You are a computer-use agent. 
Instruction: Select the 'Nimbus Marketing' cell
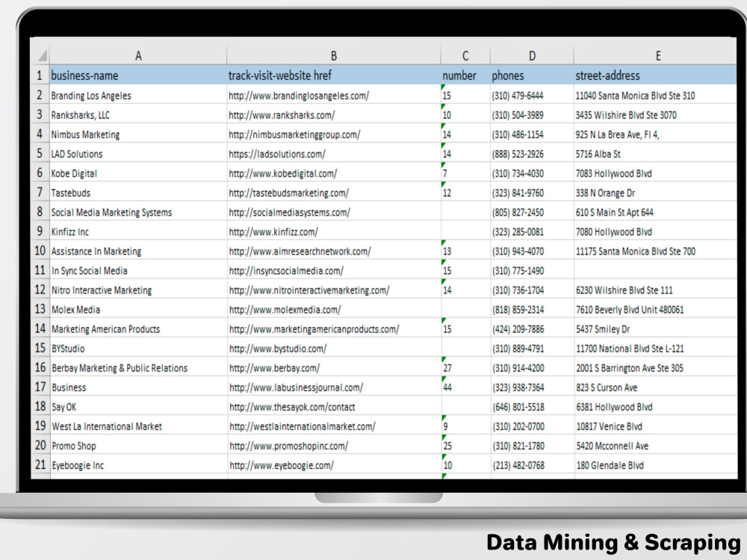[138, 134]
